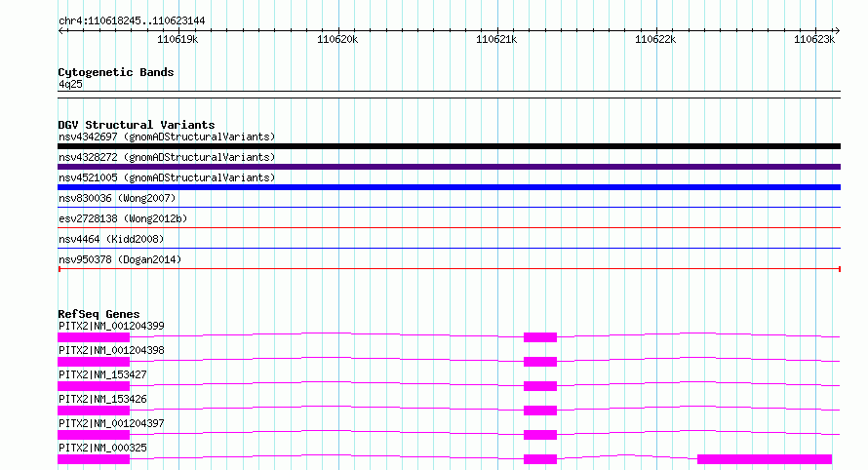
Task: Click the 110622k ruler label
Action: point(655,39)
